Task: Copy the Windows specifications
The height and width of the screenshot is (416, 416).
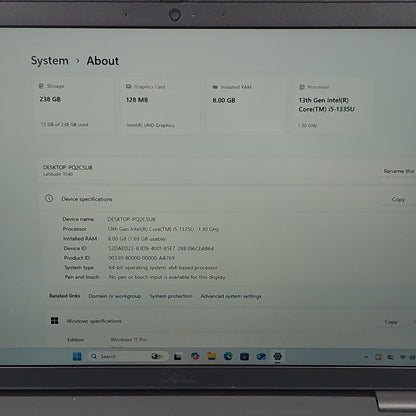Action: (x=391, y=322)
